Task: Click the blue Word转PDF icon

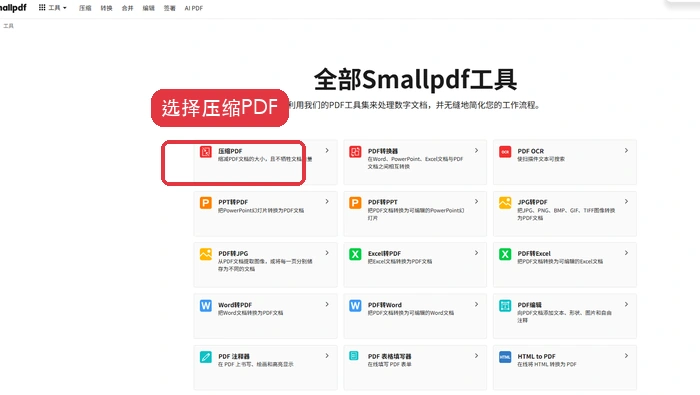Action: coord(205,306)
